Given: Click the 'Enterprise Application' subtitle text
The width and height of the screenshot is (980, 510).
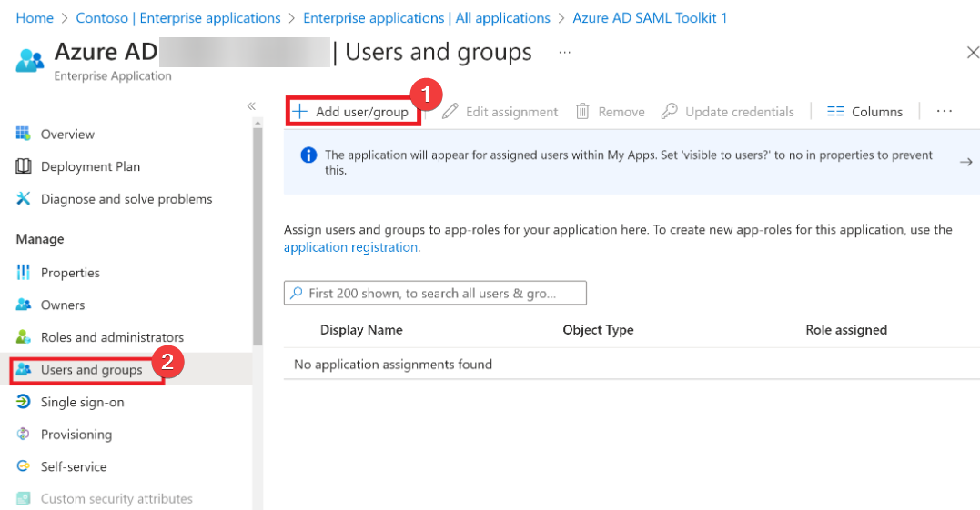Looking at the screenshot, I should [113, 75].
